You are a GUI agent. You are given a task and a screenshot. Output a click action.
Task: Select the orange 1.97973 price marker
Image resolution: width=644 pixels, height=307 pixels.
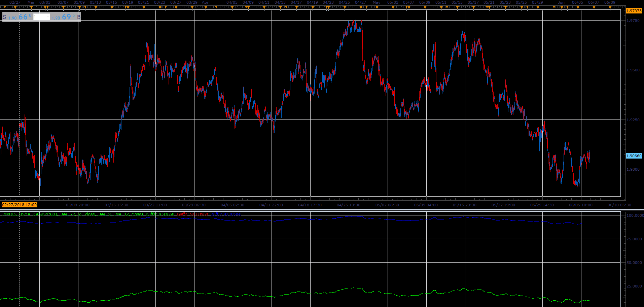pyautogui.click(x=634, y=11)
